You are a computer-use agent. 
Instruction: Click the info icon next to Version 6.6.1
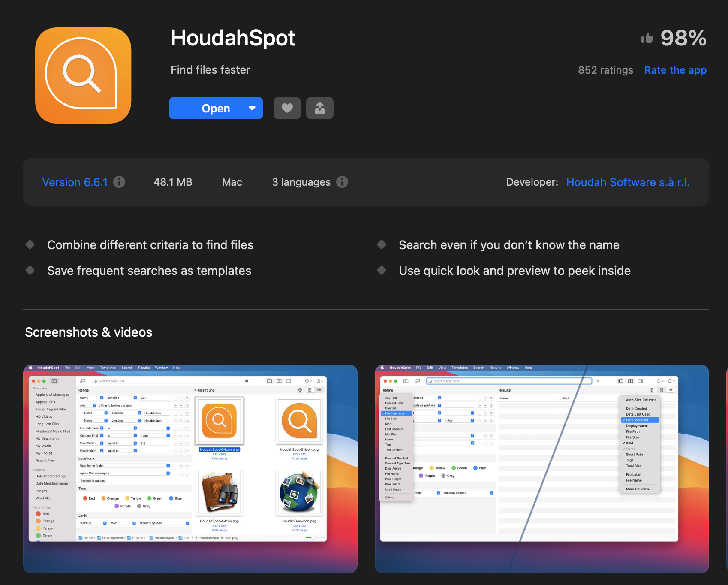[x=119, y=182]
